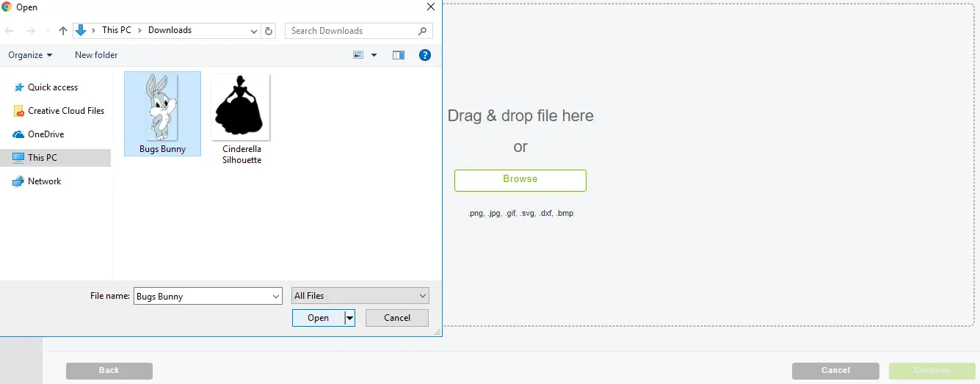Click the green Browse button on the upload page
Screen dimensions: 980x384
(x=520, y=180)
